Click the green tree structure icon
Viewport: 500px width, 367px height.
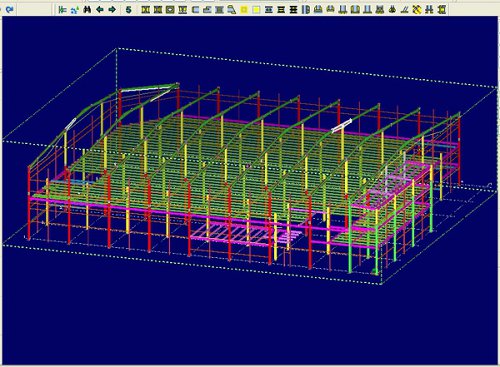point(62,10)
